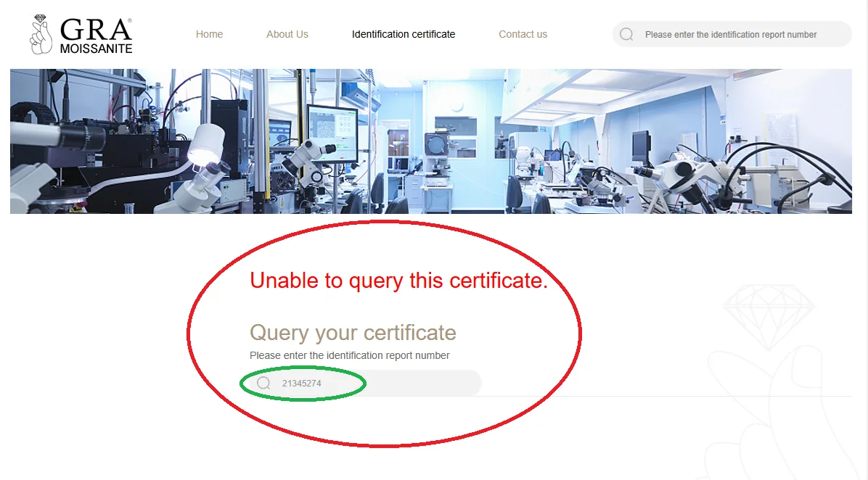Open the Home page
The height and width of the screenshot is (480, 868).
(x=209, y=34)
